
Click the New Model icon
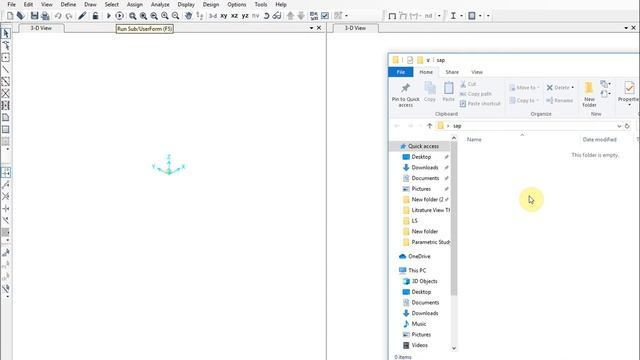[x=10, y=16]
